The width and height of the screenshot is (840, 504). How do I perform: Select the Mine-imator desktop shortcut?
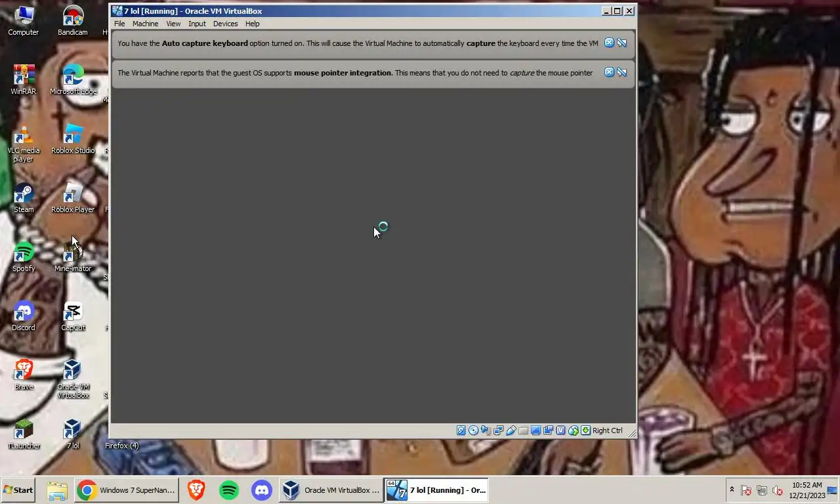click(x=73, y=257)
